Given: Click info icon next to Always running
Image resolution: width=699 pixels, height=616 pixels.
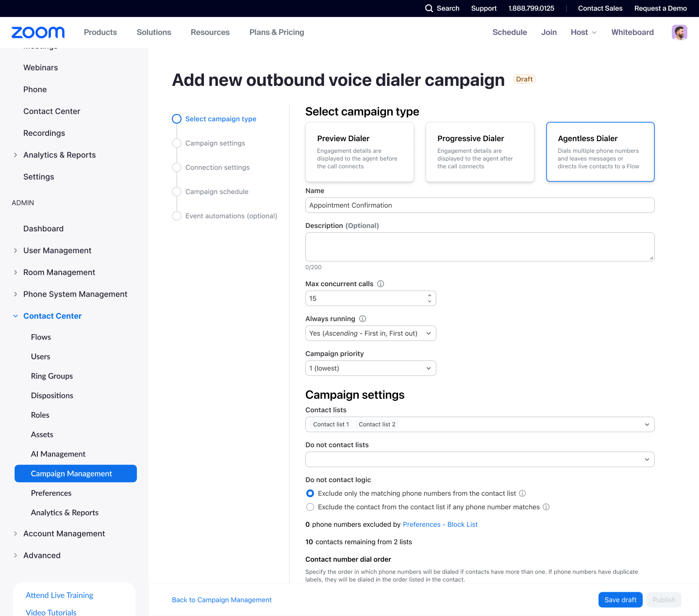Looking at the screenshot, I should point(363,319).
